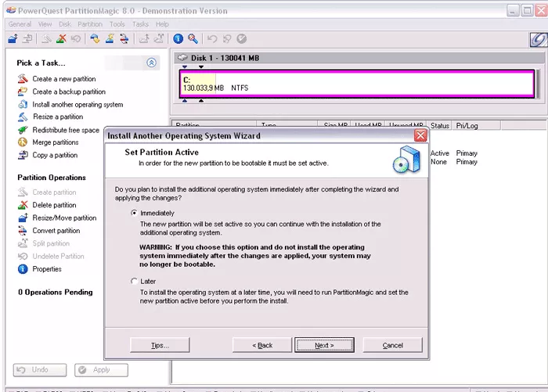This screenshot has height=392, width=548.
Task: Click the Next > button in wizard
Action: click(x=324, y=345)
